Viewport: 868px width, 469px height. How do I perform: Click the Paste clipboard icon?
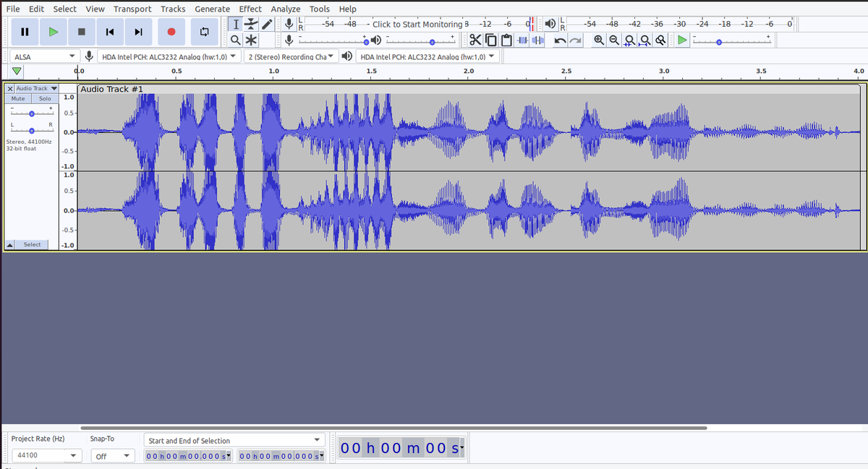tap(506, 40)
